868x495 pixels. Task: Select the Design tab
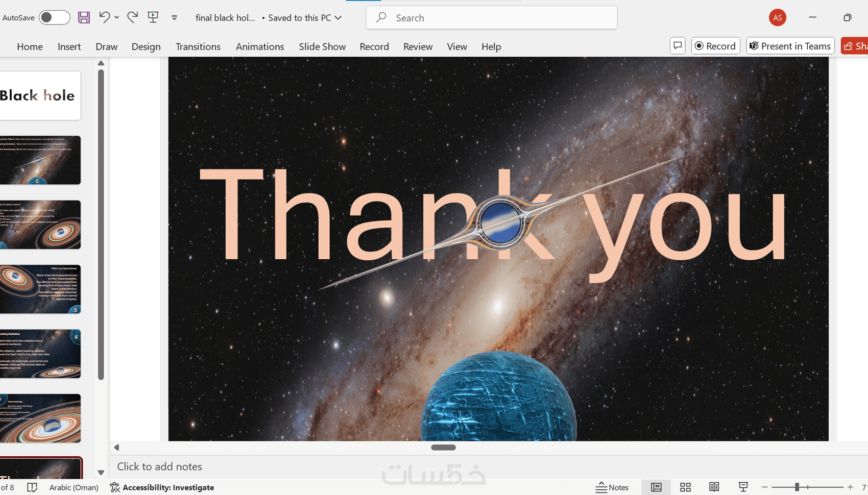[x=146, y=46]
